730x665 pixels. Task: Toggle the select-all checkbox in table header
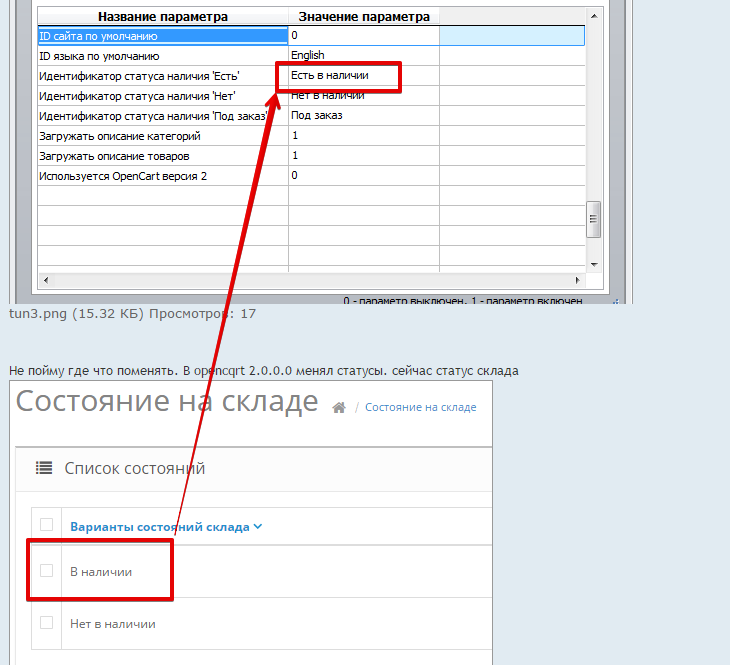(47, 524)
